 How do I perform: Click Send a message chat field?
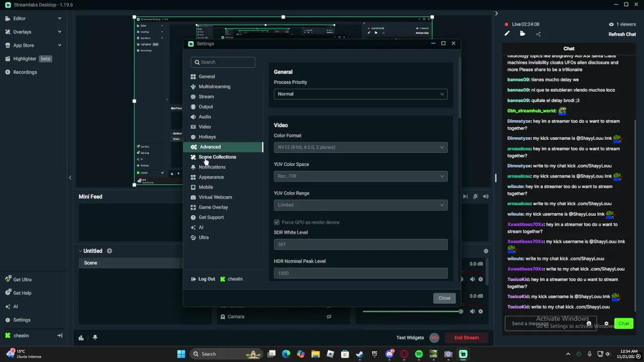(550, 324)
